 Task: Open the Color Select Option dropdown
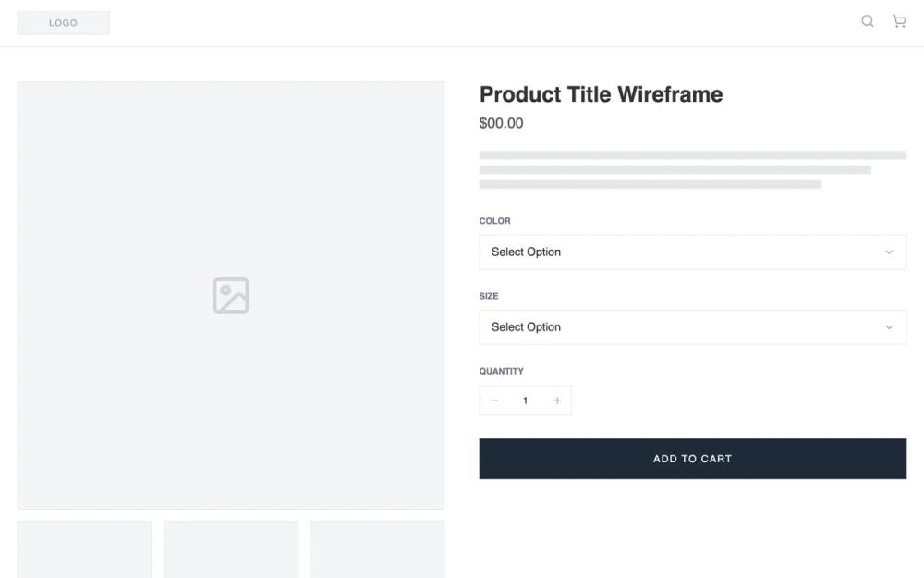pyautogui.click(x=692, y=252)
